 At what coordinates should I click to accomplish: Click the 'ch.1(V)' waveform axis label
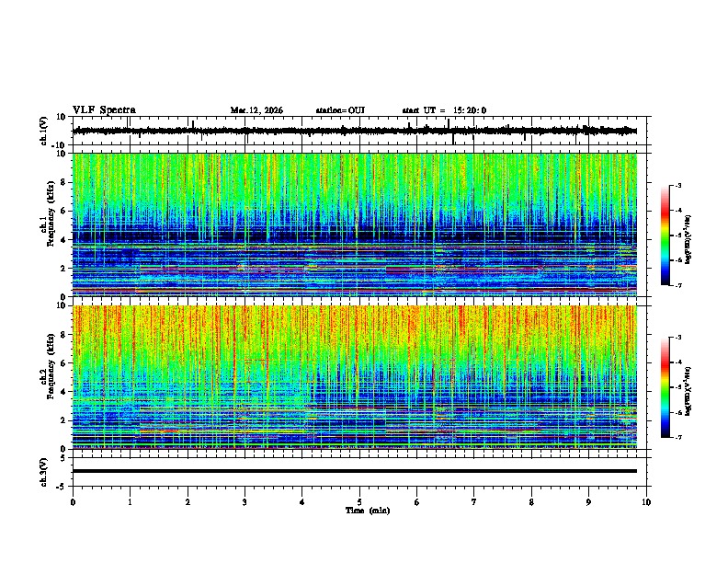tap(44, 131)
